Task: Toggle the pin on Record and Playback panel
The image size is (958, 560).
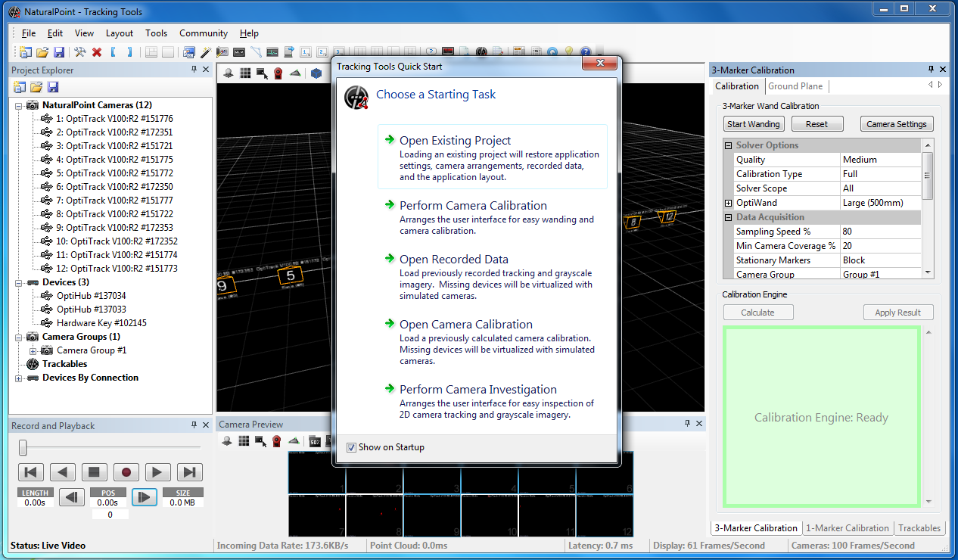Action: (194, 425)
